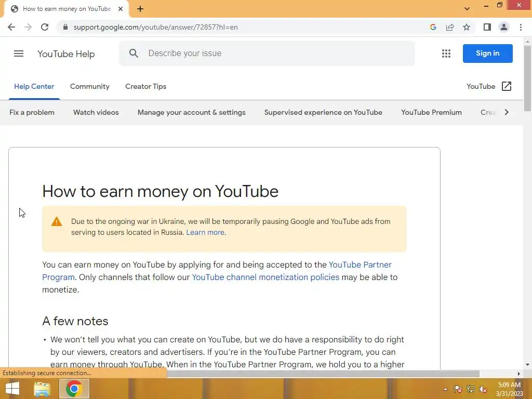
Task: Show hidden system tray icons
Action: point(445,389)
